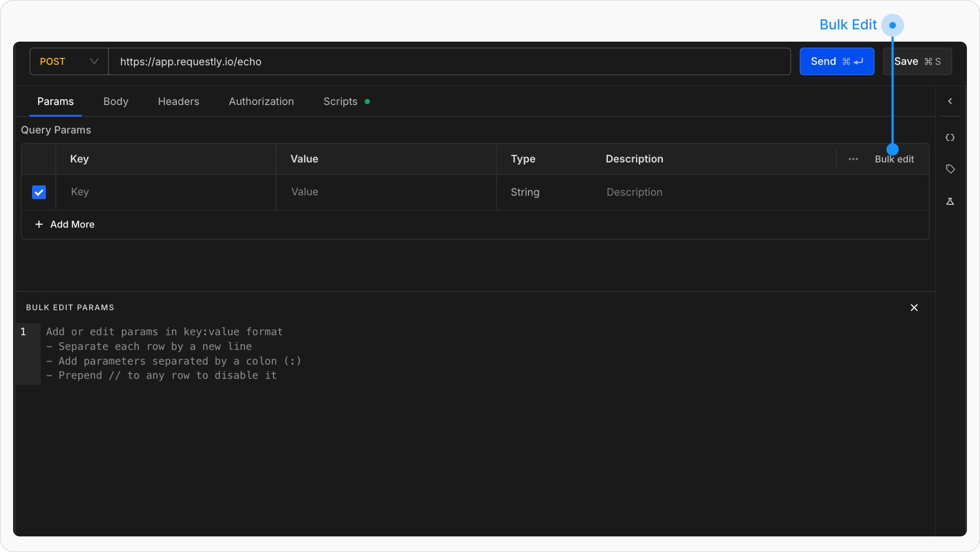
Task: Close the Bulk Edit Params panel
Action: tap(914, 307)
